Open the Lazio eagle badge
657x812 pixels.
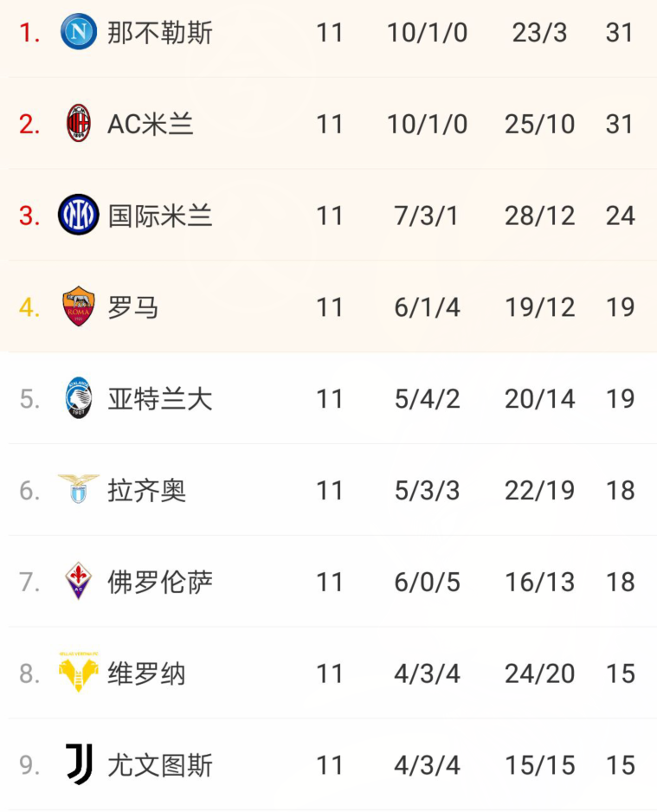79,489
